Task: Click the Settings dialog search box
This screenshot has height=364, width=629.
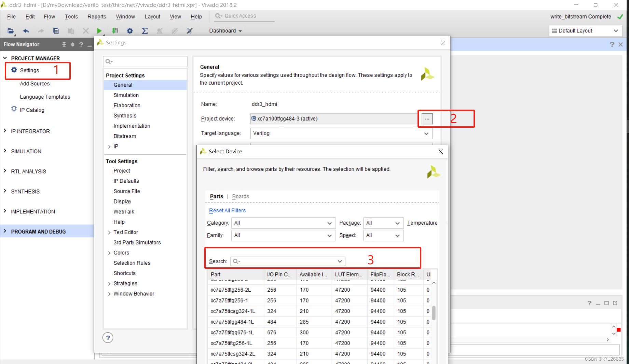Action: pos(145,61)
